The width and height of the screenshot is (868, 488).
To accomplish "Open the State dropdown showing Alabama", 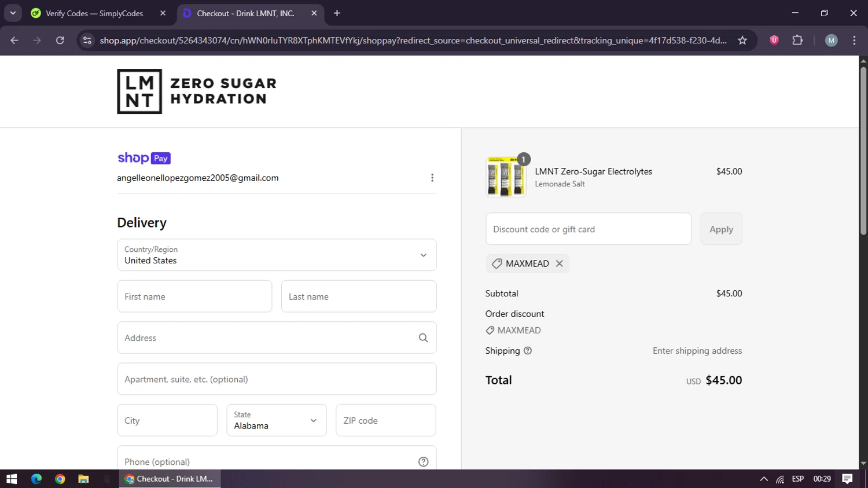I will tap(277, 420).
